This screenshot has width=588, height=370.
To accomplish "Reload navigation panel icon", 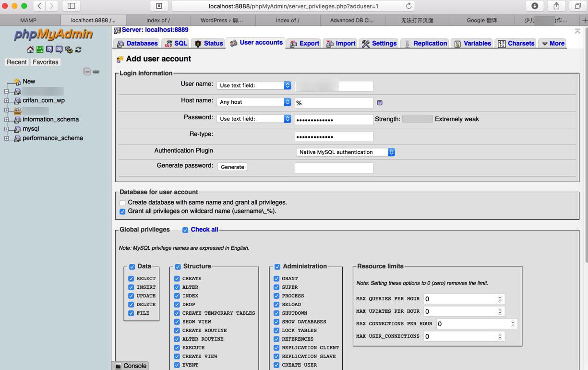I will click(78, 49).
